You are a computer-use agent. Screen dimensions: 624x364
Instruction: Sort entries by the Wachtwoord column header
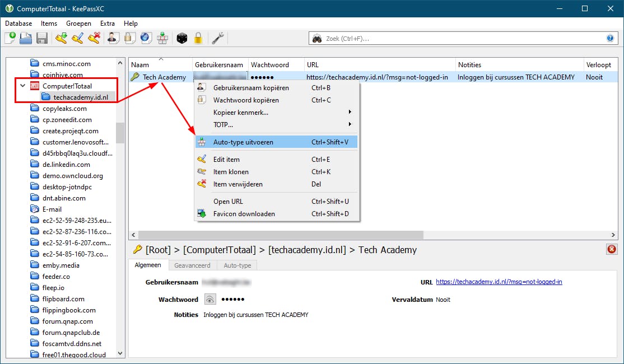276,64
